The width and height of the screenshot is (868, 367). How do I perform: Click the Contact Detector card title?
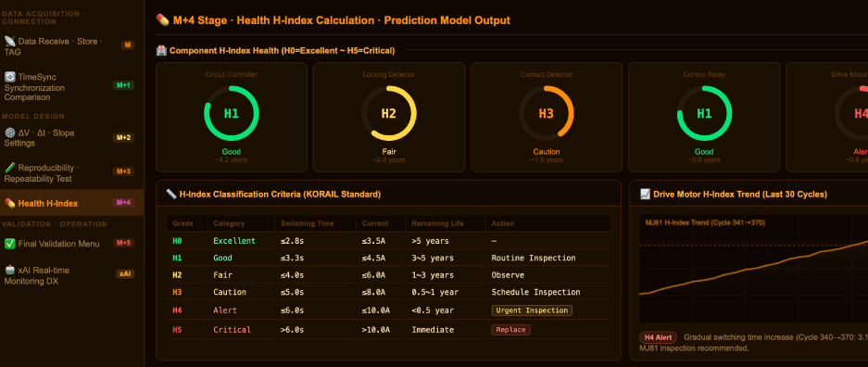point(547,74)
